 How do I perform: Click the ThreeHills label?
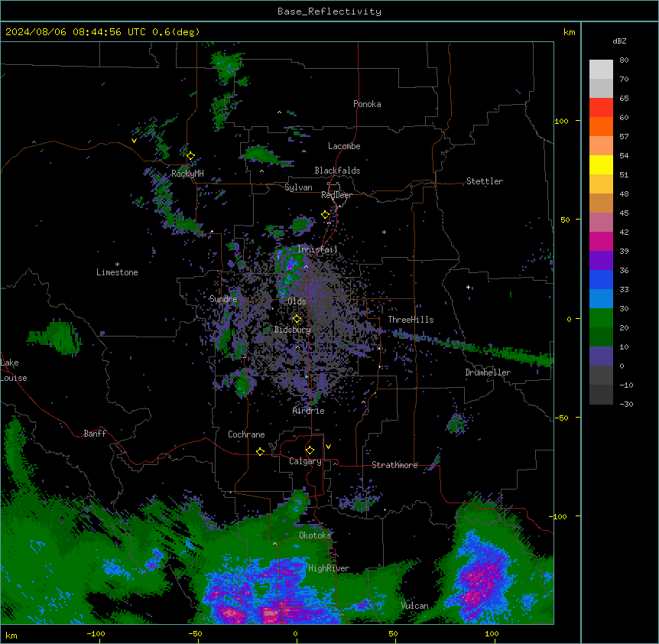411,320
